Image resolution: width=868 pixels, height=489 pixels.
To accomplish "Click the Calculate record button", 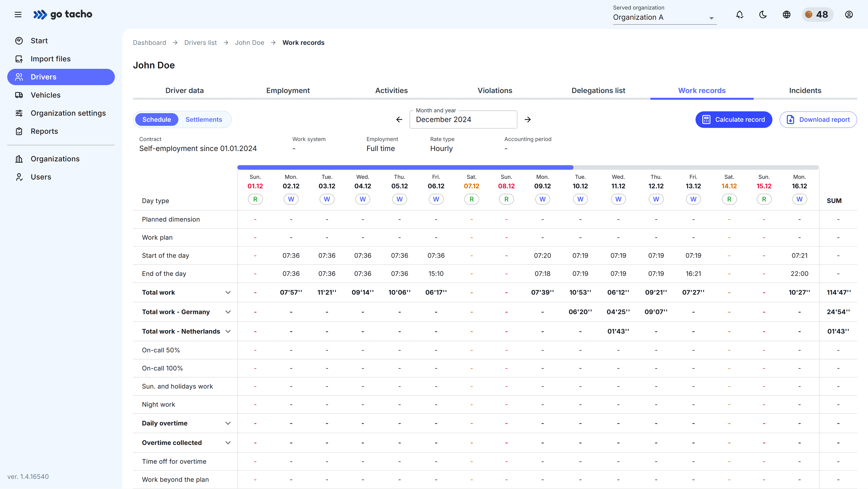I will pyautogui.click(x=734, y=119).
